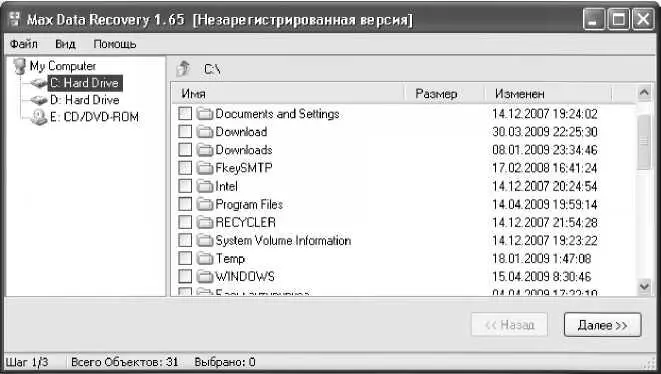The image size is (661, 374).
Task: Click the Intel folder icon
Action: [205, 186]
